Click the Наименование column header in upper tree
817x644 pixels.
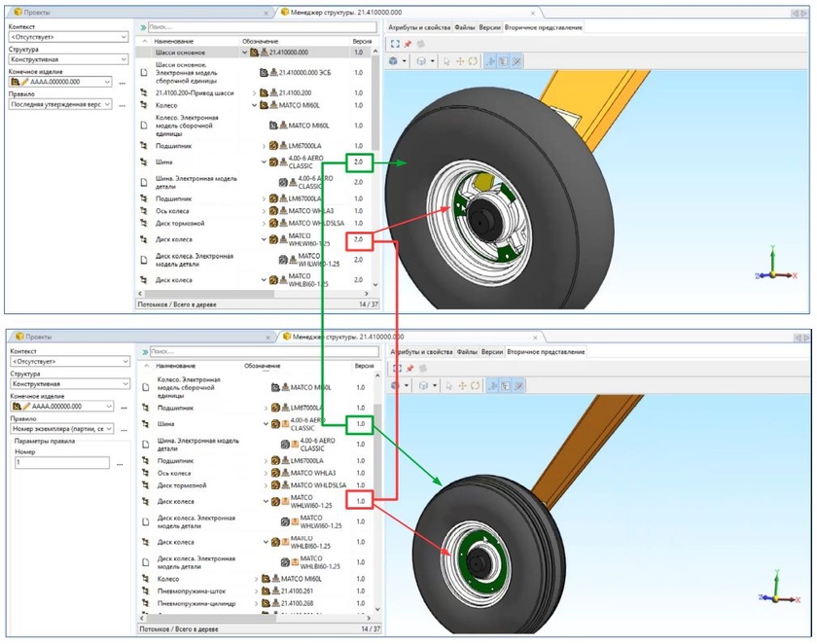(173, 42)
